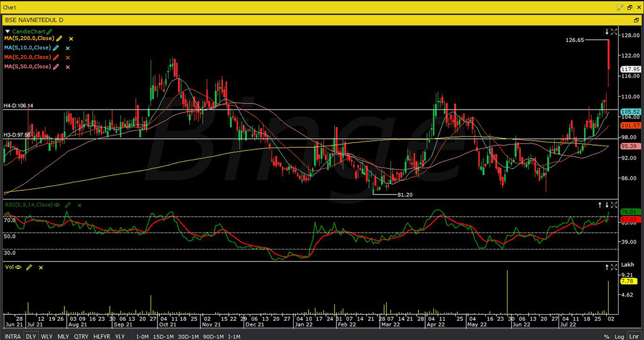Switch to QTRY timeframe tab
The image size is (644, 340).
click(x=82, y=336)
